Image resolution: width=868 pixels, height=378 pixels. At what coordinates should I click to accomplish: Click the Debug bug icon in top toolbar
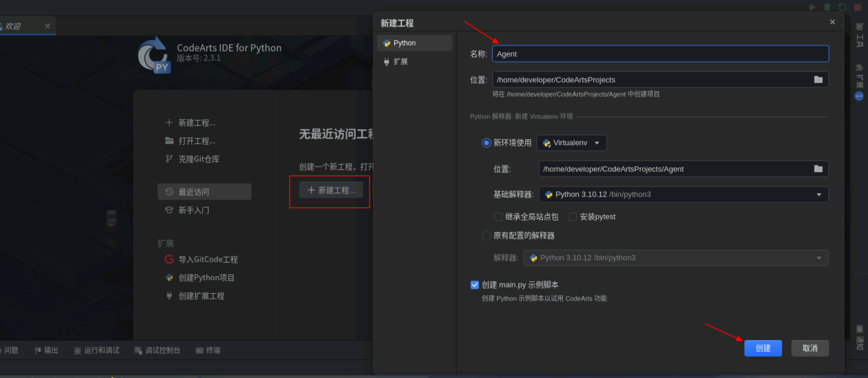coord(827,7)
